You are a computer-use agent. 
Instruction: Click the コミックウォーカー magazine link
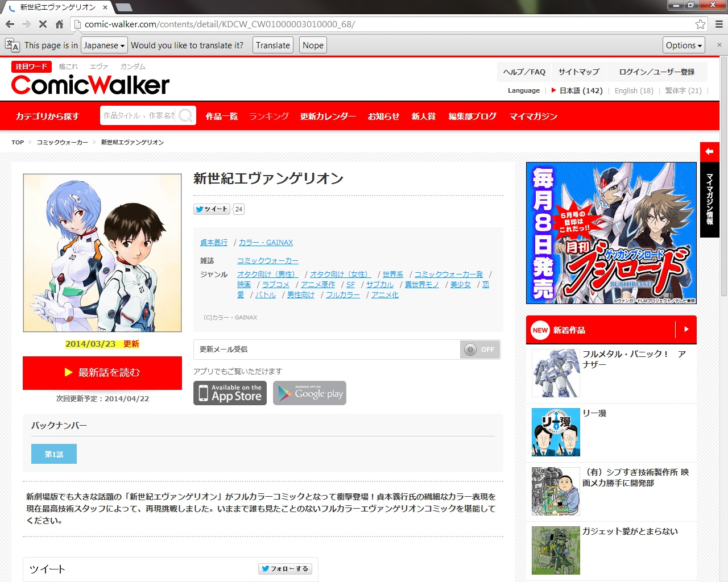pos(268,261)
